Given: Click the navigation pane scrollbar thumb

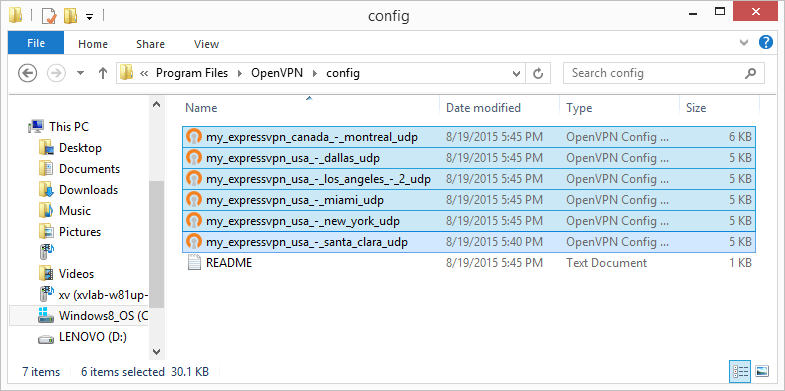Looking at the screenshot, I should [x=157, y=244].
